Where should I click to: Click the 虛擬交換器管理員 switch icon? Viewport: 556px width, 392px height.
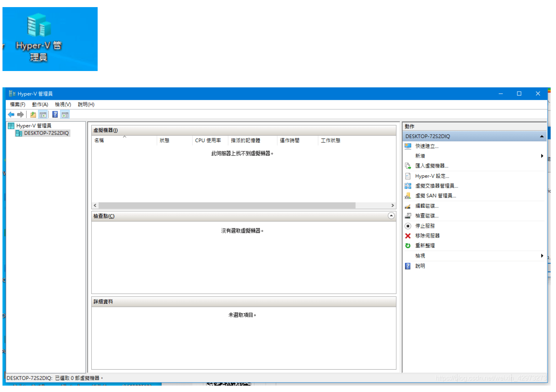point(408,186)
